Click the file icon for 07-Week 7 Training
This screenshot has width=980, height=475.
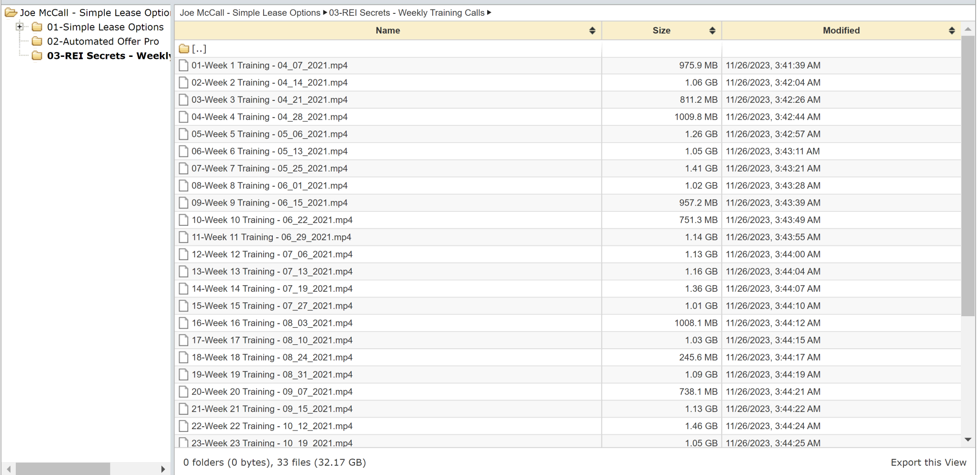(x=183, y=168)
